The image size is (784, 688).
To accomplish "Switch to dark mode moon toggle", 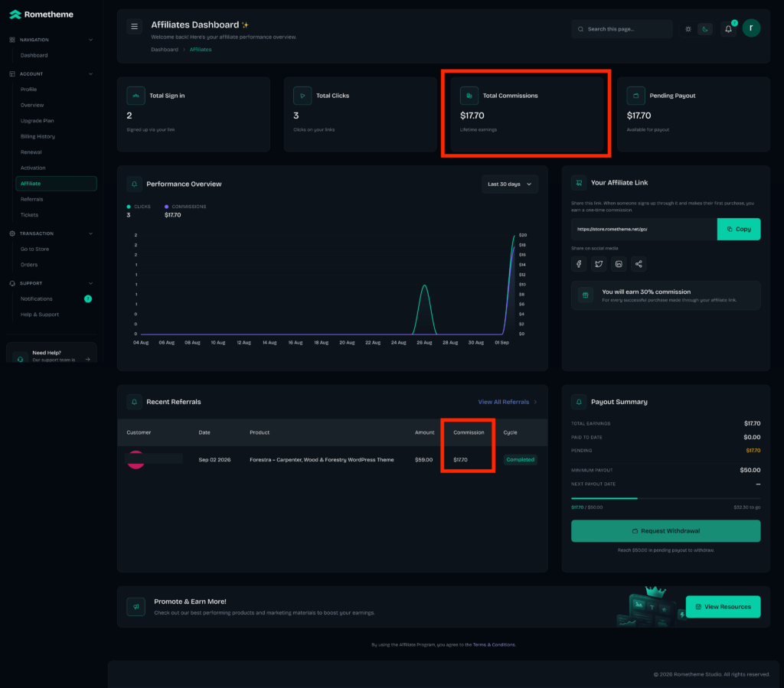I will coord(705,29).
